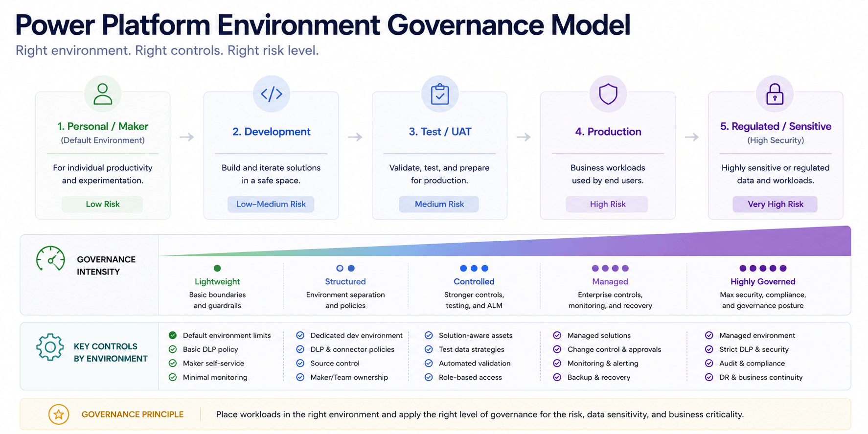Click the Medium Risk badge

click(x=439, y=204)
